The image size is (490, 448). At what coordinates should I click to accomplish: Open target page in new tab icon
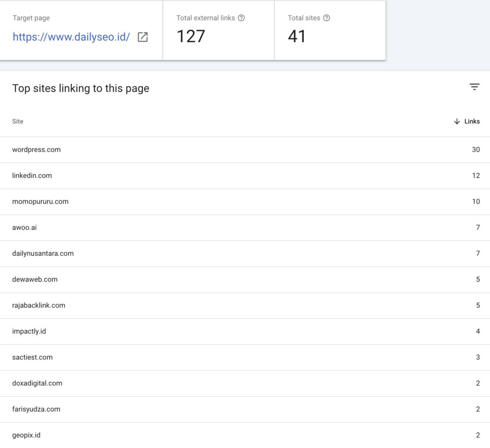coord(143,37)
